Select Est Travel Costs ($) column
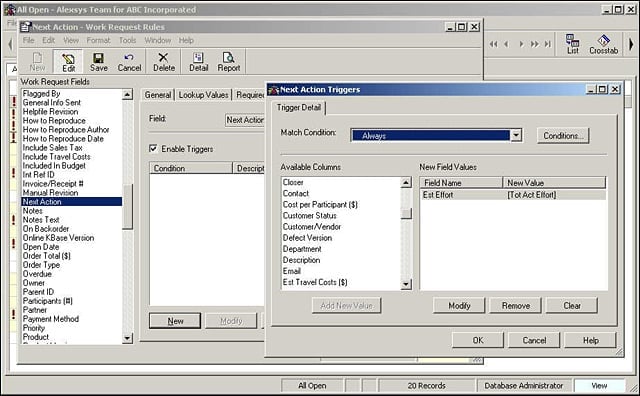Viewport: 640px width, 396px height. 315,282
